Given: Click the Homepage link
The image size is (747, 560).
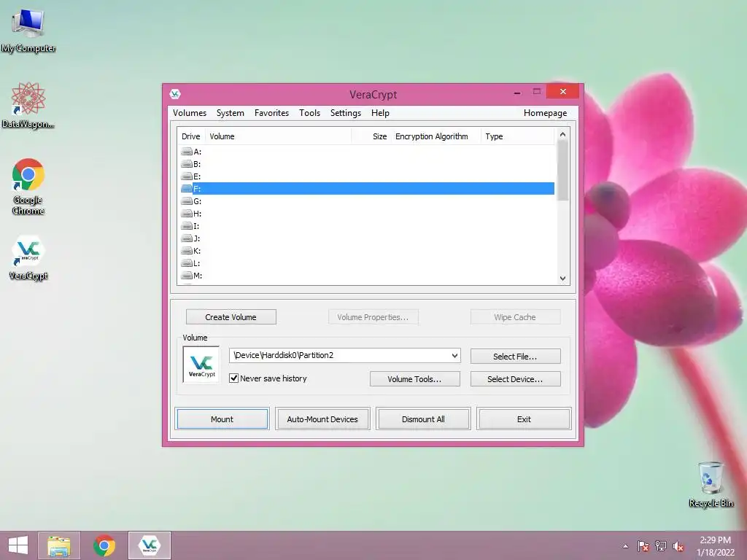Looking at the screenshot, I should pyautogui.click(x=545, y=113).
